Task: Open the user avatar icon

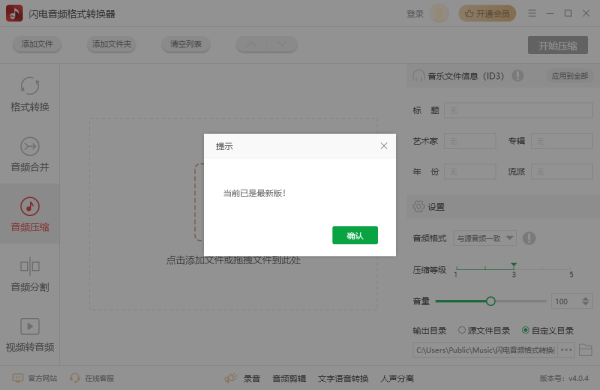Action: [x=439, y=13]
